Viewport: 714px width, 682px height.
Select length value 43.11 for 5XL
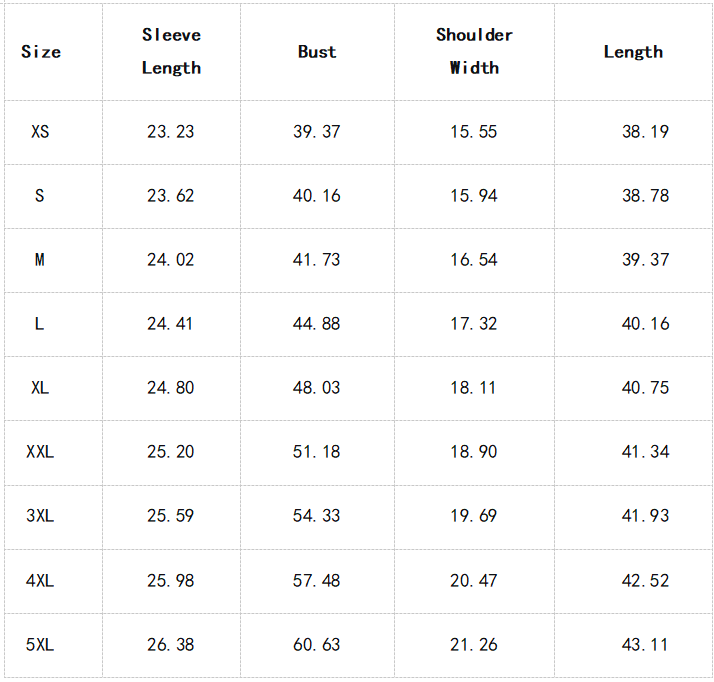pyautogui.click(x=646, y=645)
